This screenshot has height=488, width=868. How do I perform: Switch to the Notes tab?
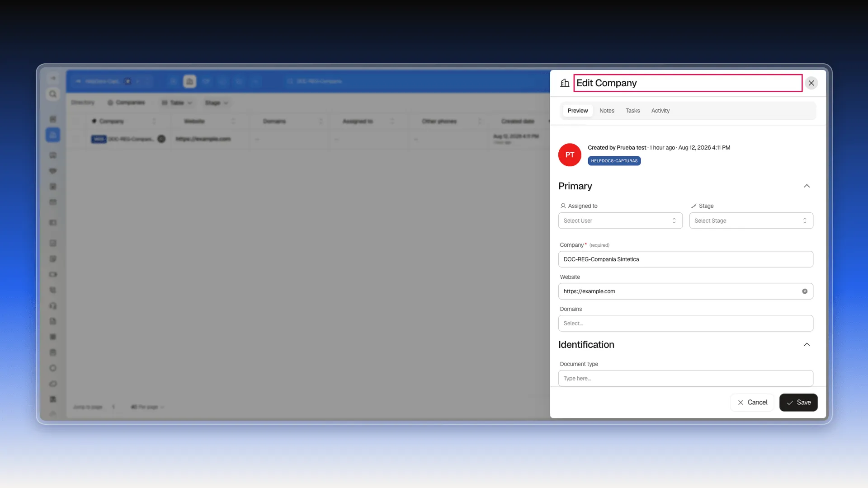(x=607, y=111)
